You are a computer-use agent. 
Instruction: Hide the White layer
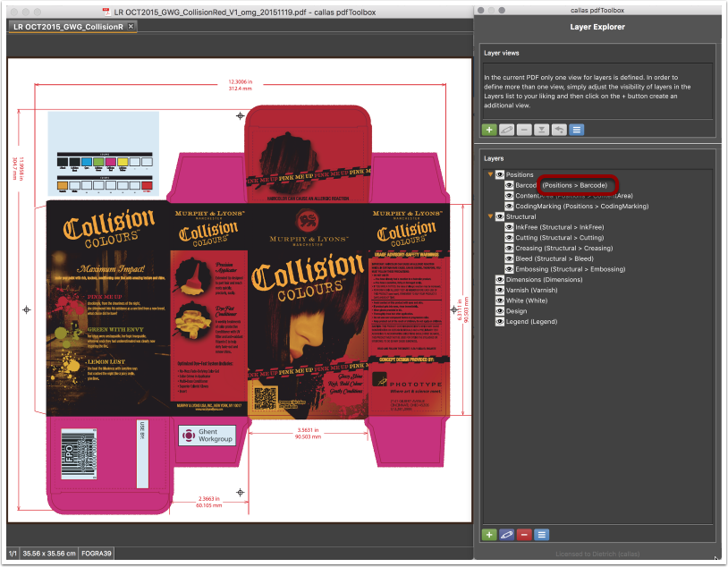[500, 300]
